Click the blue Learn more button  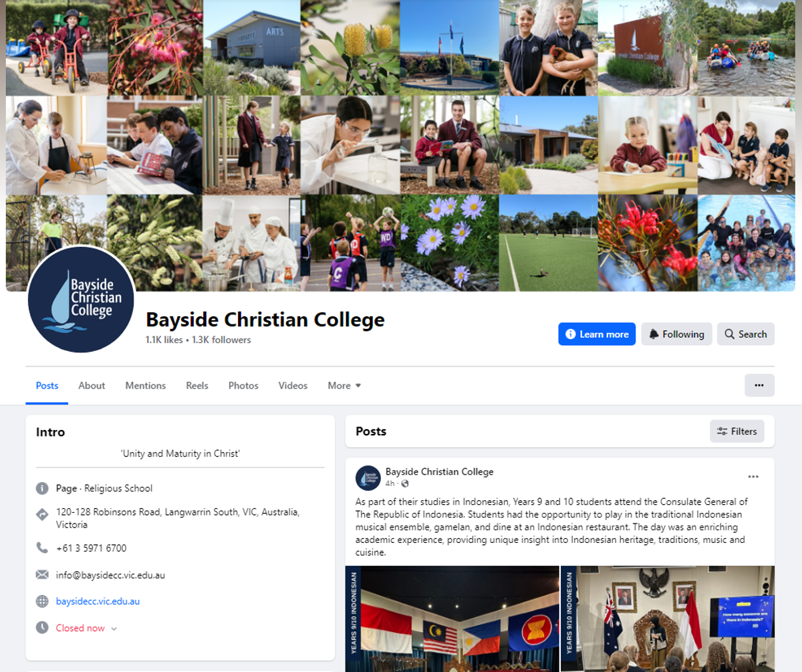[x=597, y=334]
